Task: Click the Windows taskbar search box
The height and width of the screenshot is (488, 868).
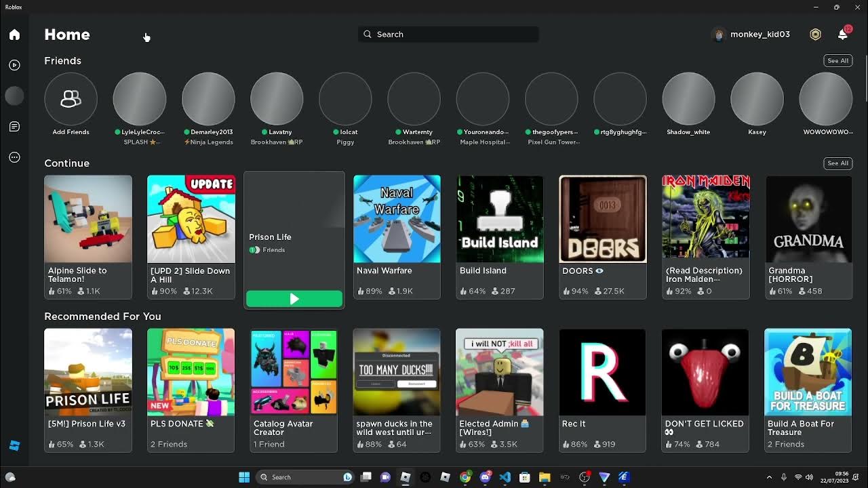Action: pyautogui.click(x=305, y=477)
